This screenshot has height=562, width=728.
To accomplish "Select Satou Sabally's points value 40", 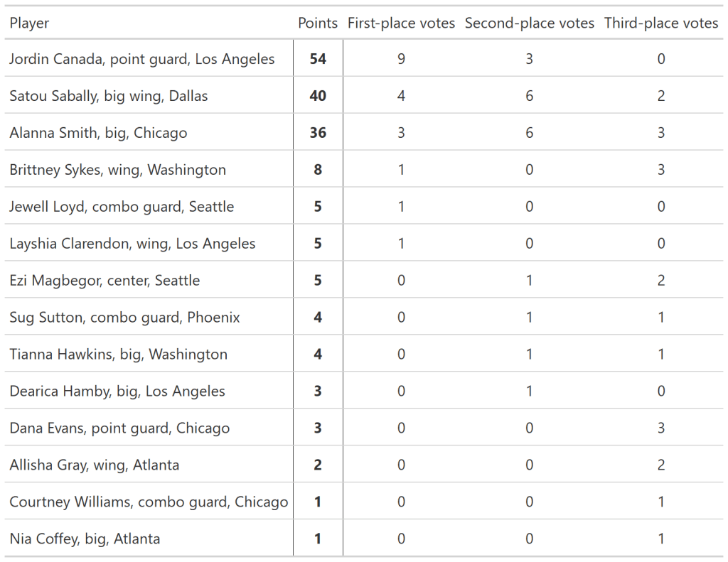I will click(318, 96).
